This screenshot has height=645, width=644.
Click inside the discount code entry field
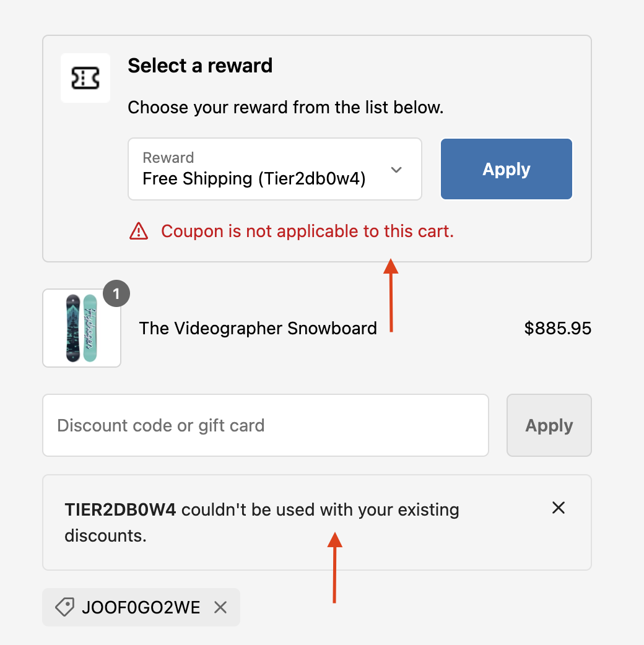pos(265,425)
